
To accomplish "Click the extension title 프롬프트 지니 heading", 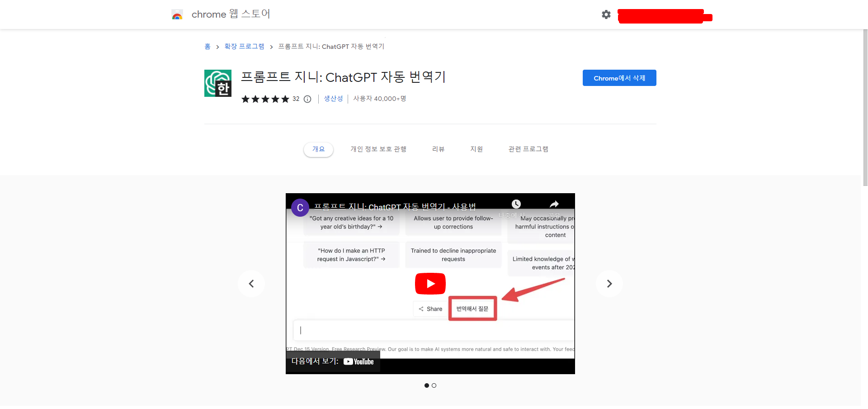I will coord(343,77).
